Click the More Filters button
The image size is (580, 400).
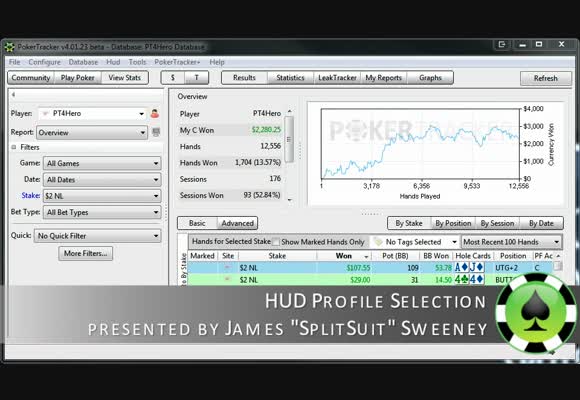85,253
